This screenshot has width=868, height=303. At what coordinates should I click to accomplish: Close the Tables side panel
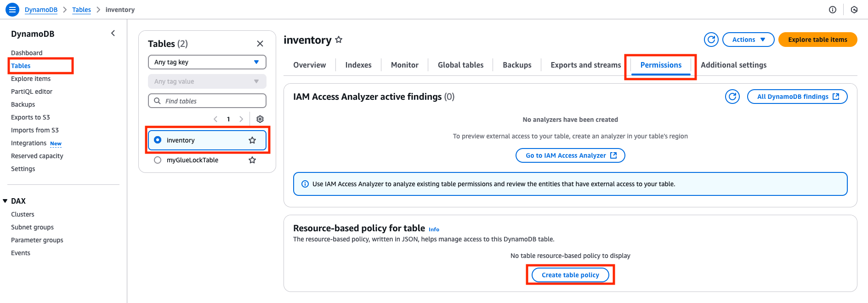pos(260,44)
